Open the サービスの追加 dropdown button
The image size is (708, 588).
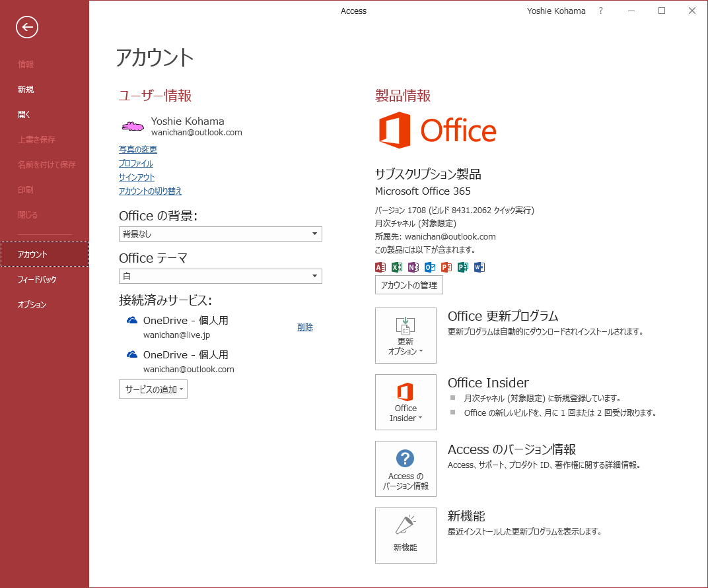[153, 389]
